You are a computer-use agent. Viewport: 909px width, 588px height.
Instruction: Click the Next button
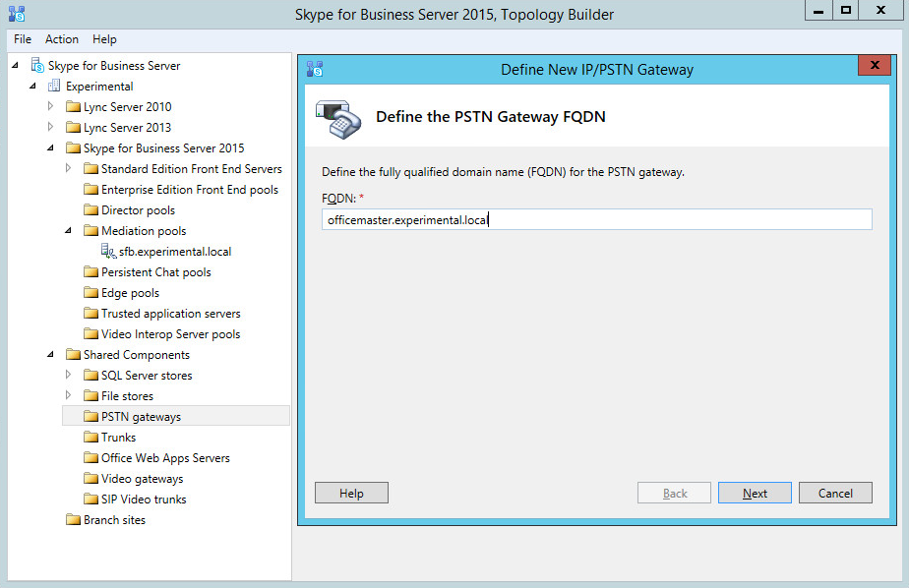pos(755,494)
